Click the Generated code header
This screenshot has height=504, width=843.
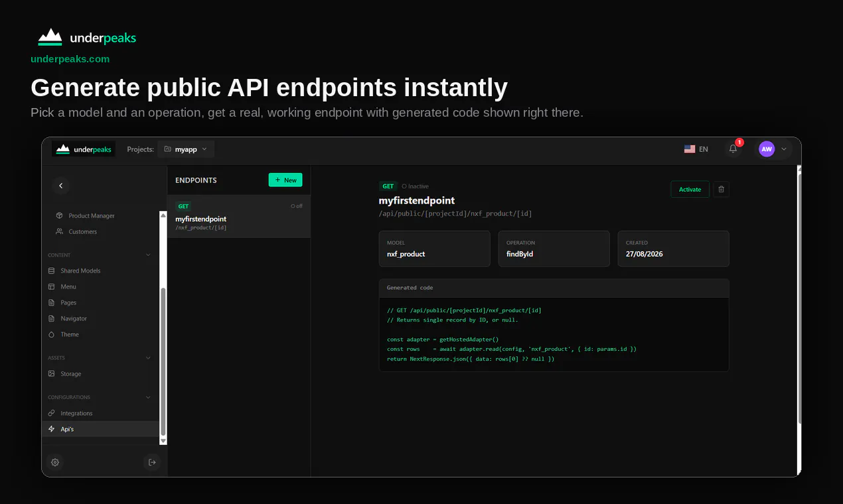point(554,288)
